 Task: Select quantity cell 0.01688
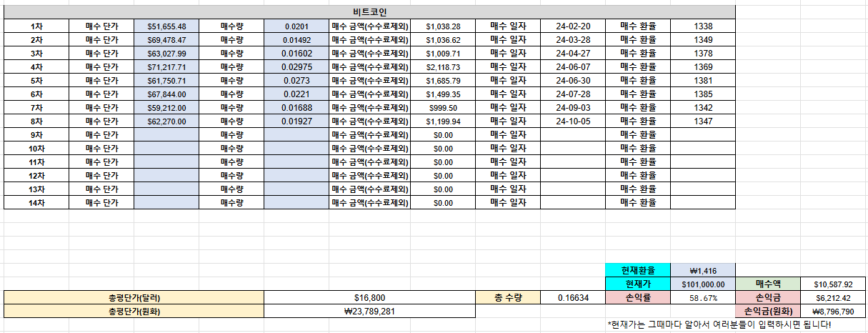point(296,108)
